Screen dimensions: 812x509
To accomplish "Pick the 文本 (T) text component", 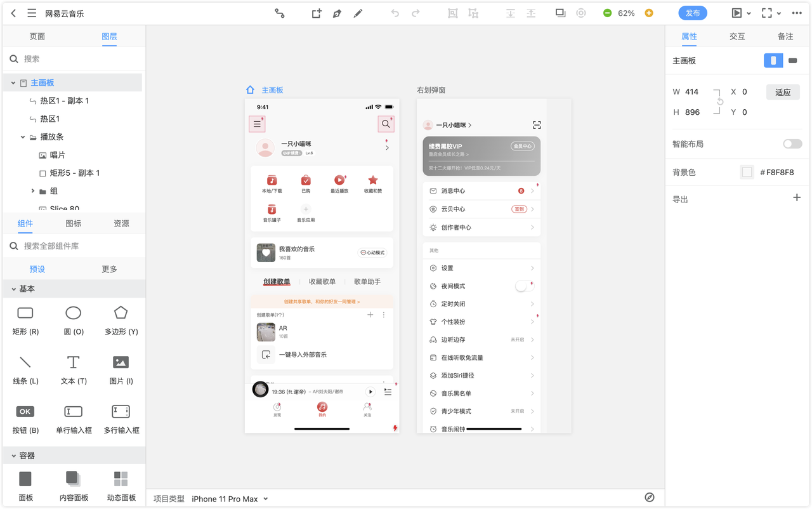I will pos(74,370).
